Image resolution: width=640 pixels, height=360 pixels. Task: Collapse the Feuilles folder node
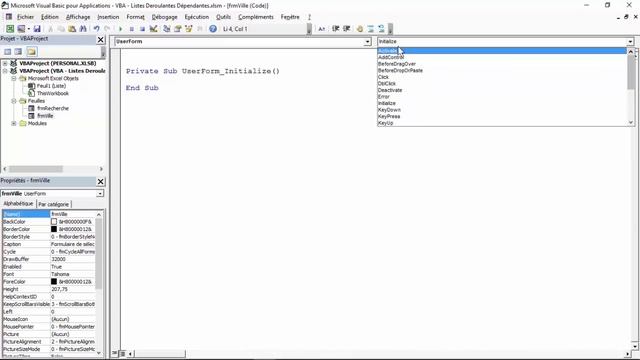click(x=13, y=101)
